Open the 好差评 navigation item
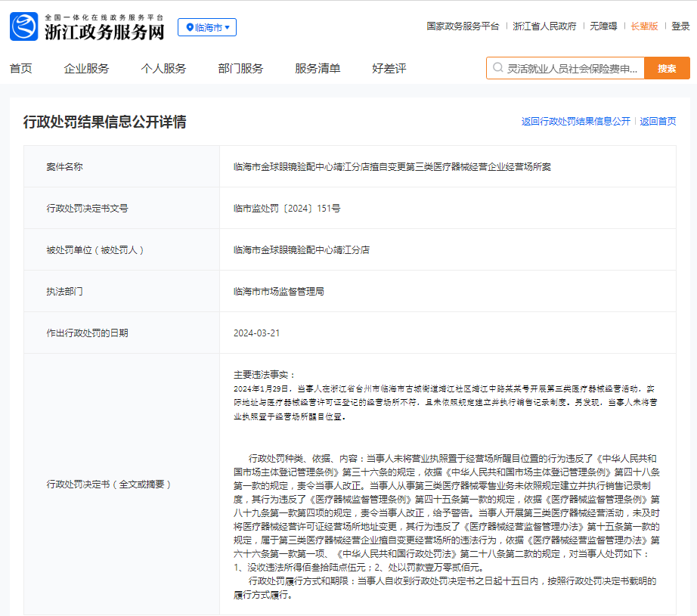The image size is (697, 616). click(389, 69)
